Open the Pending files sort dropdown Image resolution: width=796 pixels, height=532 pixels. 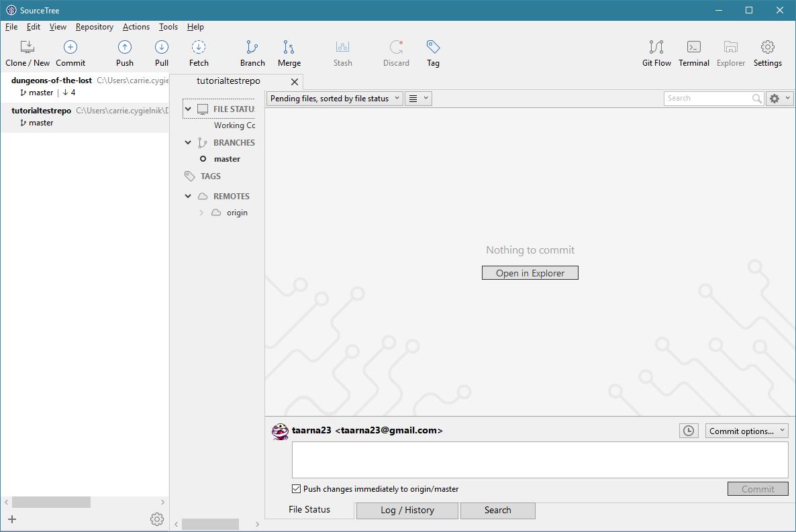tap(334, 99)
